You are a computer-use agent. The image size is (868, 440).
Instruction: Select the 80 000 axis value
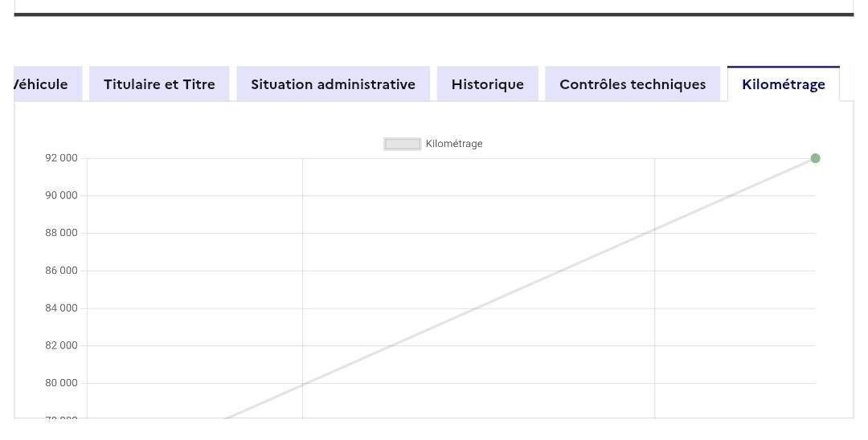click(61, 383)
